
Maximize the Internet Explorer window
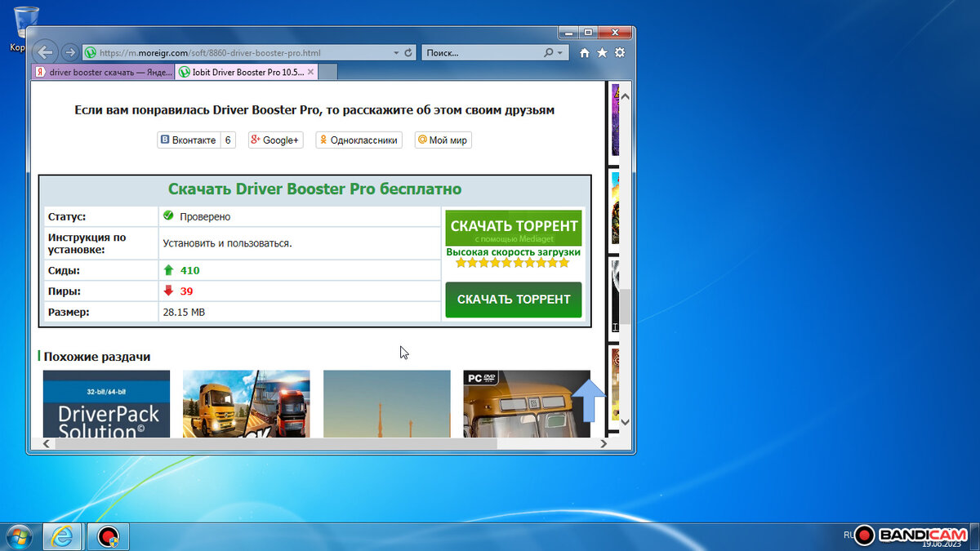589,33
